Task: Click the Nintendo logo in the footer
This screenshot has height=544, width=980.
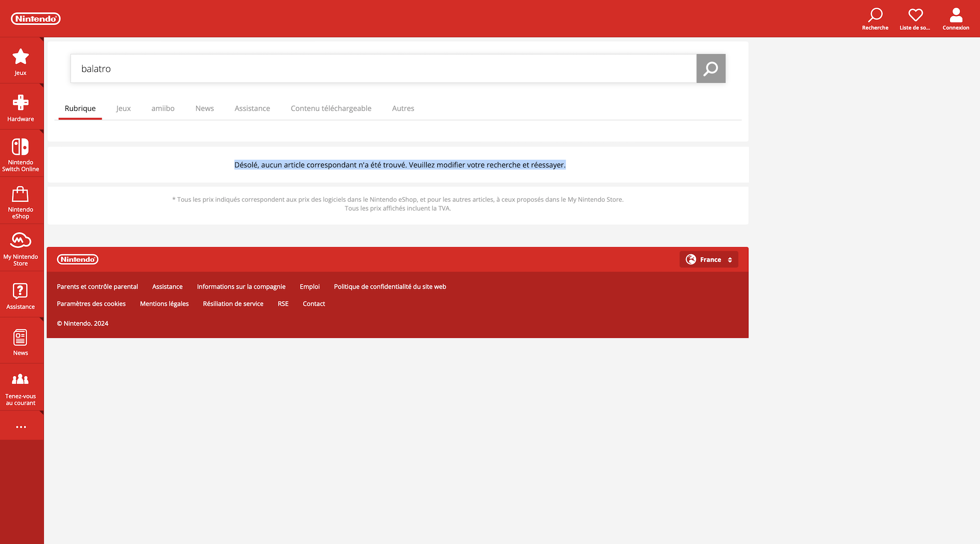Action: pos(78,259)
